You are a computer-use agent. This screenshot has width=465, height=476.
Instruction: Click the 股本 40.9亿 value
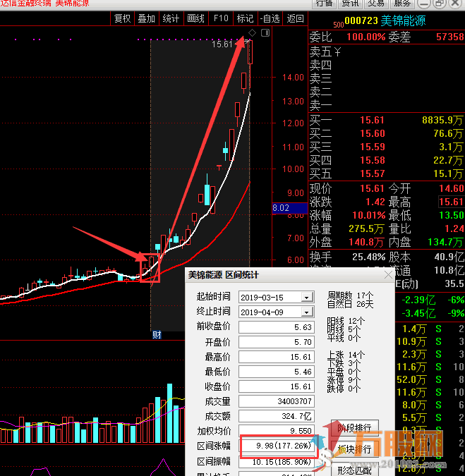click(449, 257)
